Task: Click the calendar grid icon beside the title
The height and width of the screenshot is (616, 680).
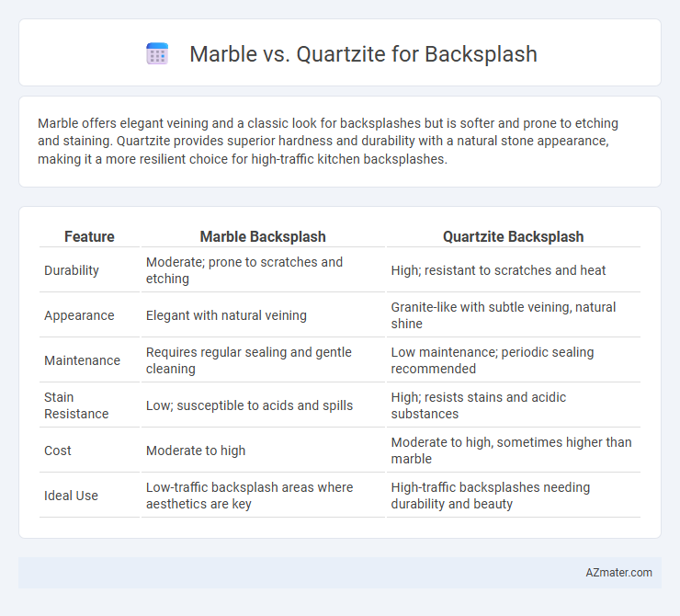Action: [157, 54]
